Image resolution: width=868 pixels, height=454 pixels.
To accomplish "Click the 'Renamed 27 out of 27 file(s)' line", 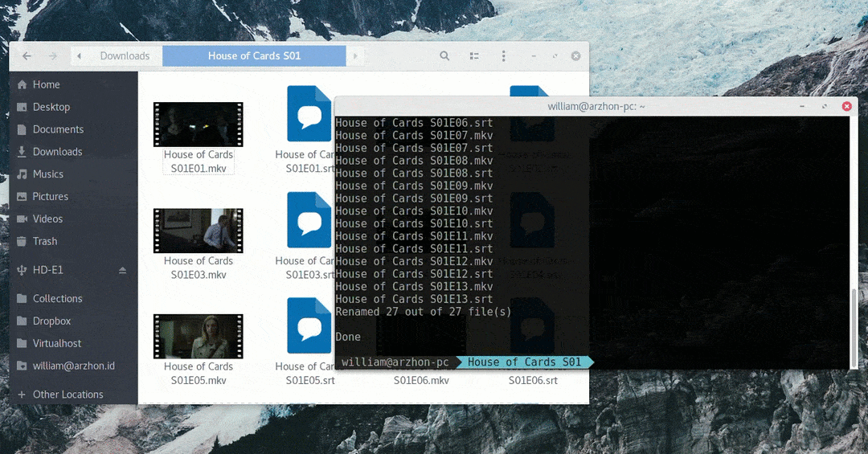I will click(x=424, y=312).
